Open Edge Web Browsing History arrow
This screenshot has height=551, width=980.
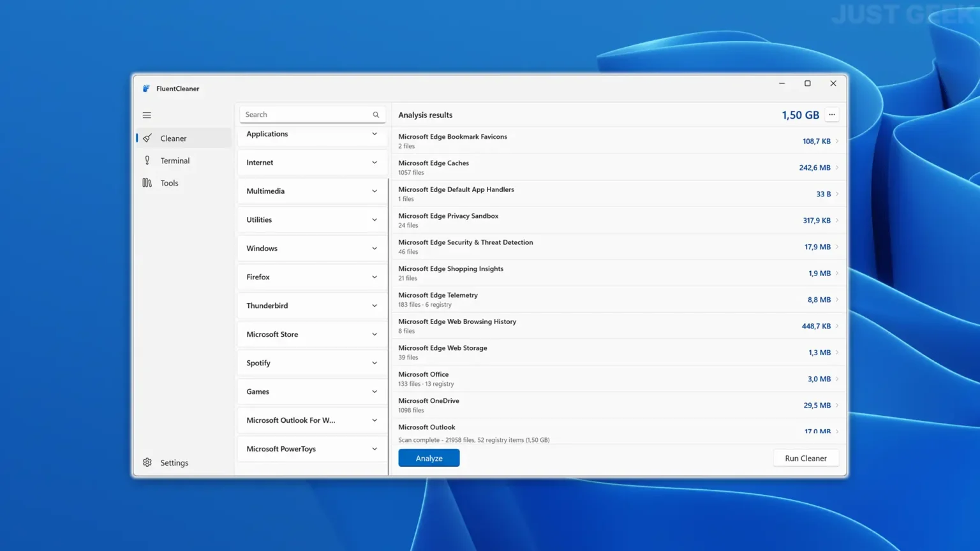(837, 327)
